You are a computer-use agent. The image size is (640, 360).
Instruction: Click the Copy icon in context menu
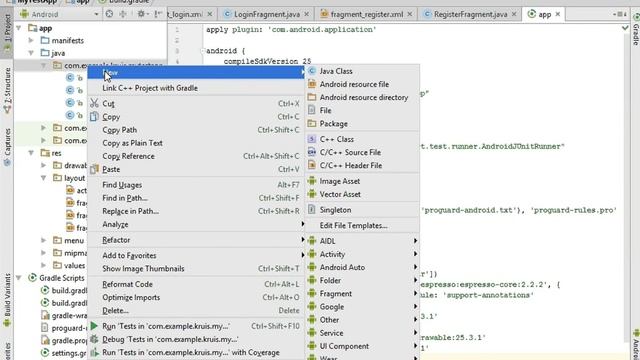click(94, 117)
